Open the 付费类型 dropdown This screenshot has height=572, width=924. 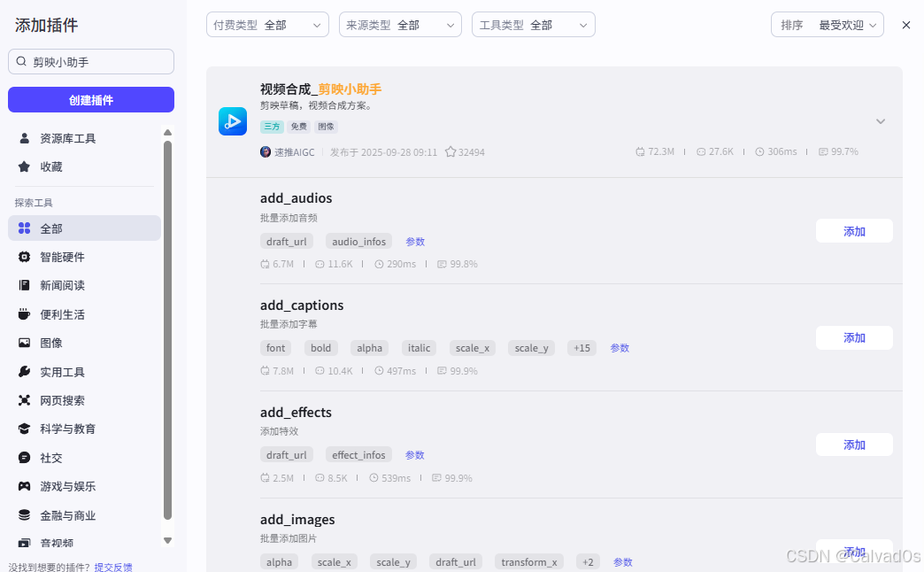(267, 25)
